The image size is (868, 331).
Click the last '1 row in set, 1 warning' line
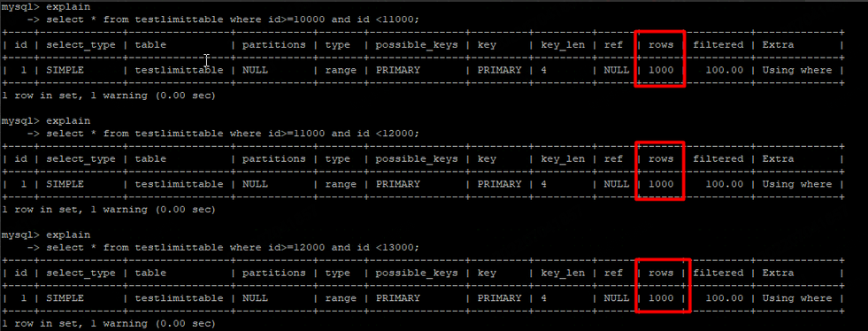pos(109,324)
